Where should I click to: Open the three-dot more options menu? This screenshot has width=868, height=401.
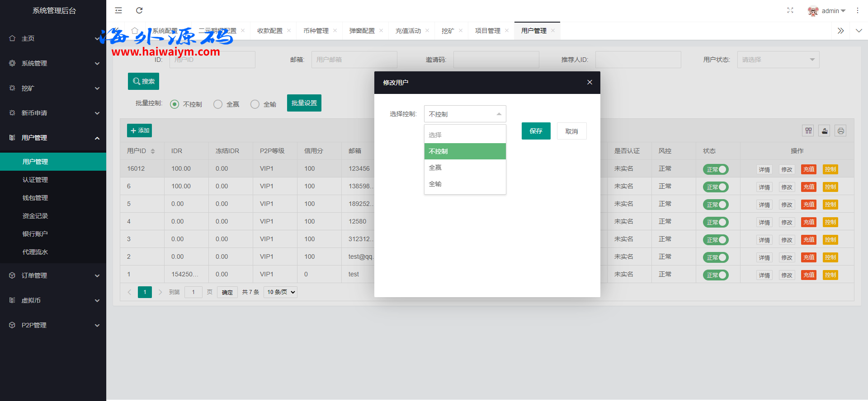click(857, 10)
